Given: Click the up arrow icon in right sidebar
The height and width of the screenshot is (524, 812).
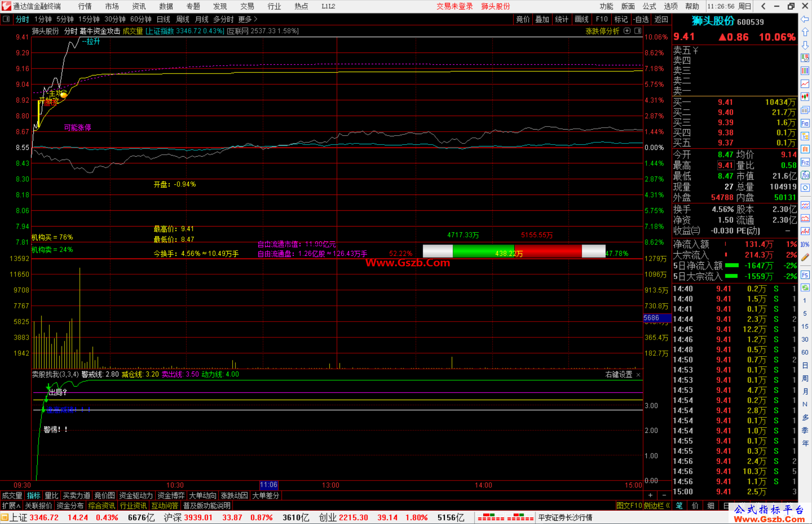Looking at the screenshot, I should click(x=805, y=32).
